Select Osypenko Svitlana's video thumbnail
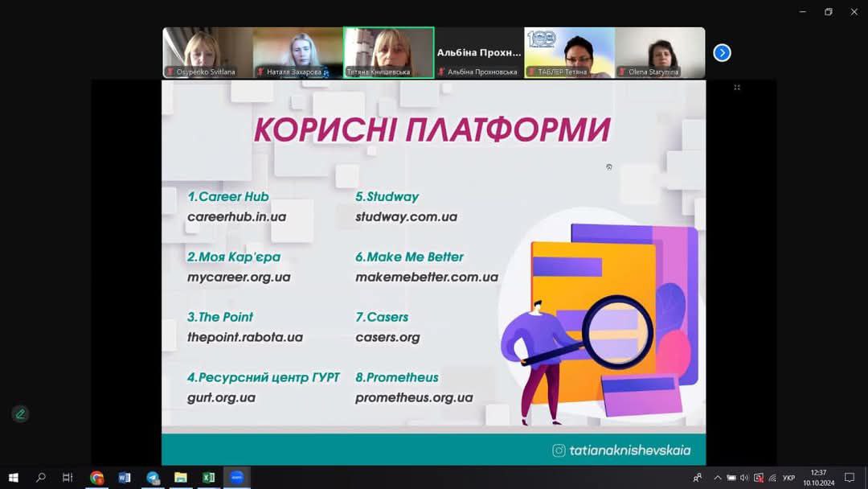Screen dimensions: 868x489 click(207, 52)
